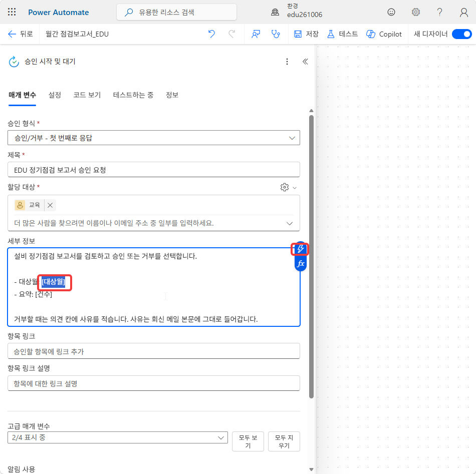Run the flow 테스트 button
Screen dimensions: 476x474
[342, 34]
